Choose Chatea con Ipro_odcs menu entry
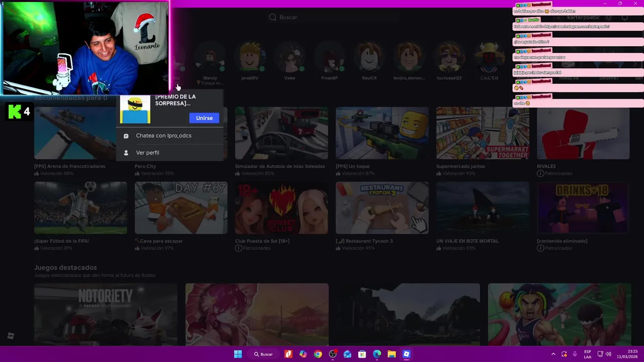The height and width of the screenshot is (362, 644). [170, 136]
